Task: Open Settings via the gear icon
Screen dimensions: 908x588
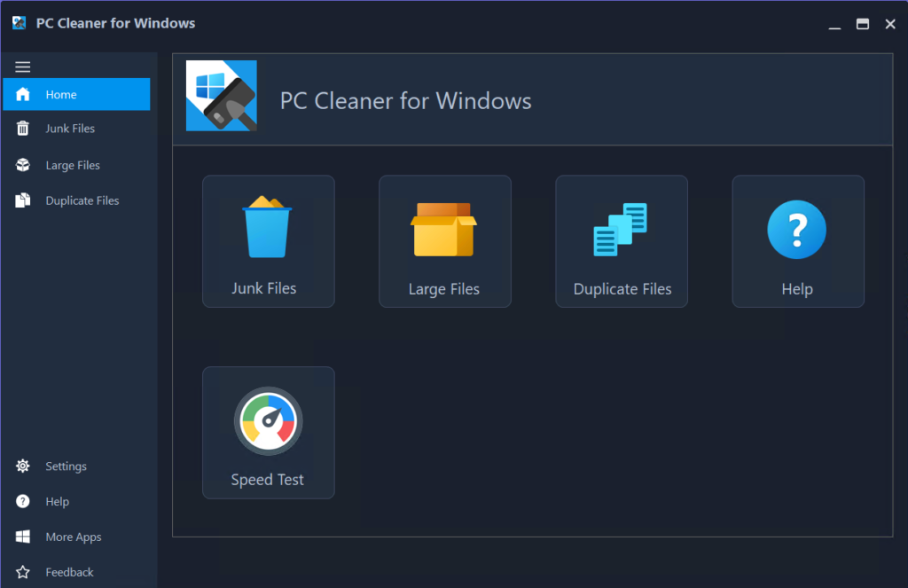Action: click(21, 466)
